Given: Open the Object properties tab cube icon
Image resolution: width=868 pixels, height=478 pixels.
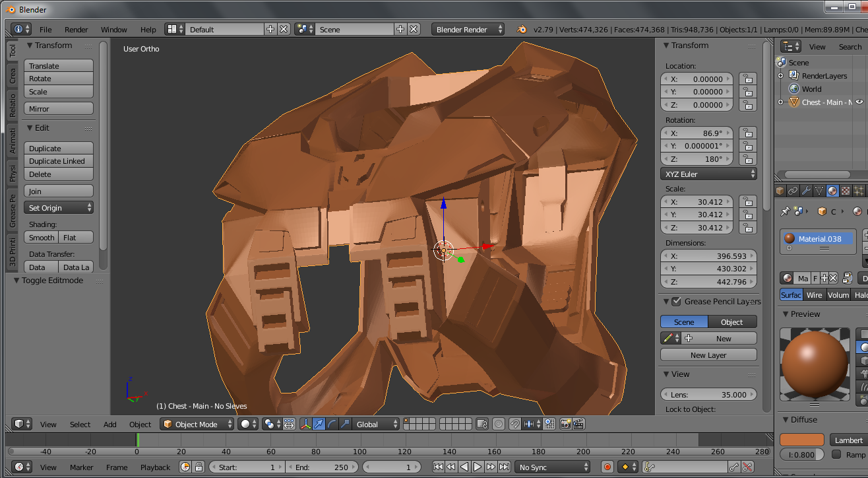Looking at the screenshot, I should coord(780,191).
